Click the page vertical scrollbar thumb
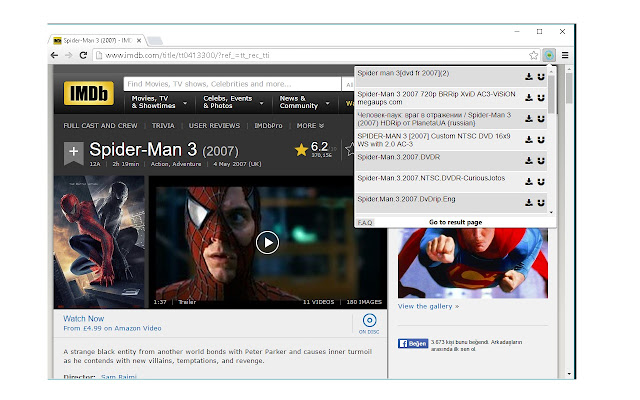This screenshot has height=400, width=640. click(x=569, y=88)
